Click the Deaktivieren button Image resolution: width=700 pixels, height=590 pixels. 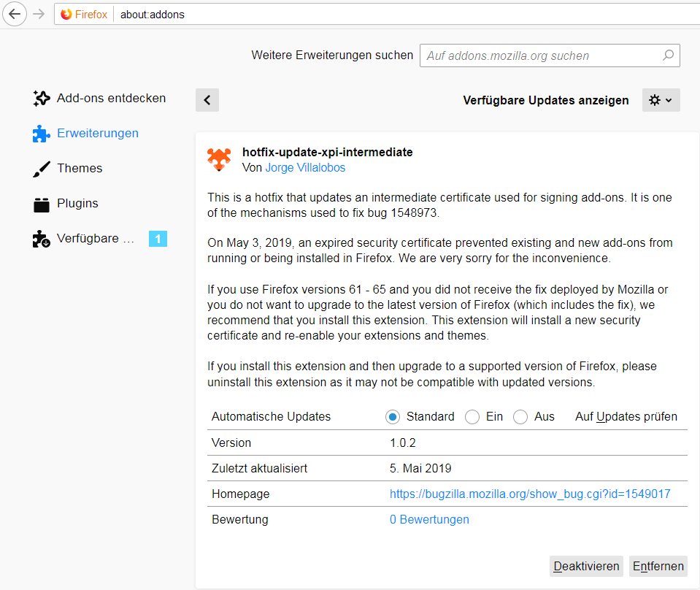[586, 567]
